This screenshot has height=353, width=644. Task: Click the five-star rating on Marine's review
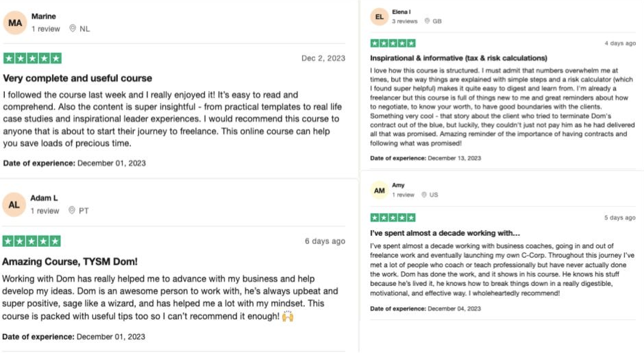(33, 58)
